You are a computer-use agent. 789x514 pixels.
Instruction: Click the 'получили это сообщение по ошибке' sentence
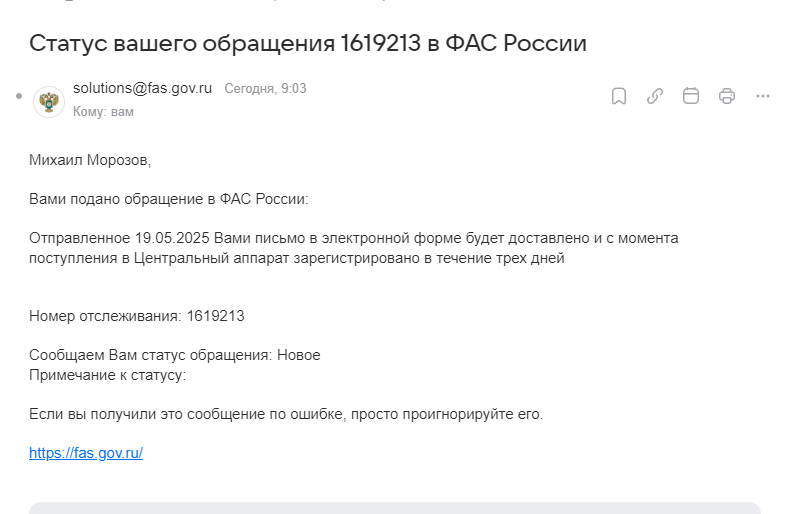click(286, 414)
